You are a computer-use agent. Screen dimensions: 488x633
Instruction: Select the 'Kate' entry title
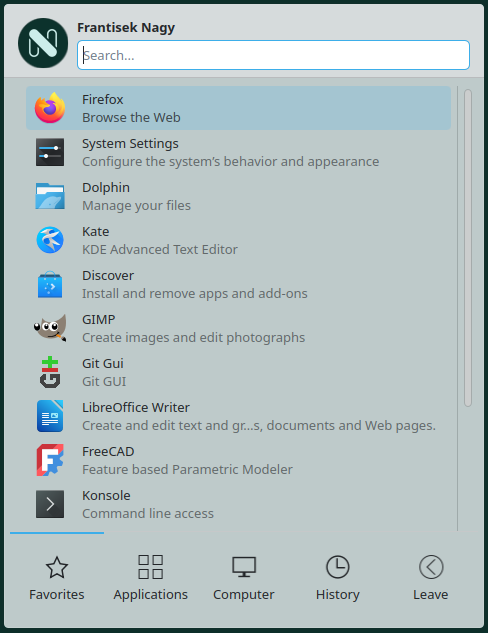click(x=96, y=231)
